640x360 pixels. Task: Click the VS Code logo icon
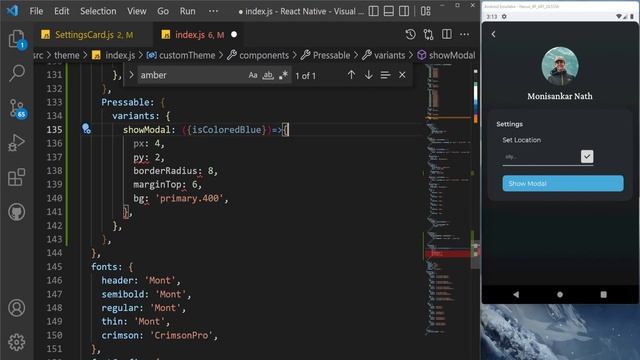click(12, 10)
